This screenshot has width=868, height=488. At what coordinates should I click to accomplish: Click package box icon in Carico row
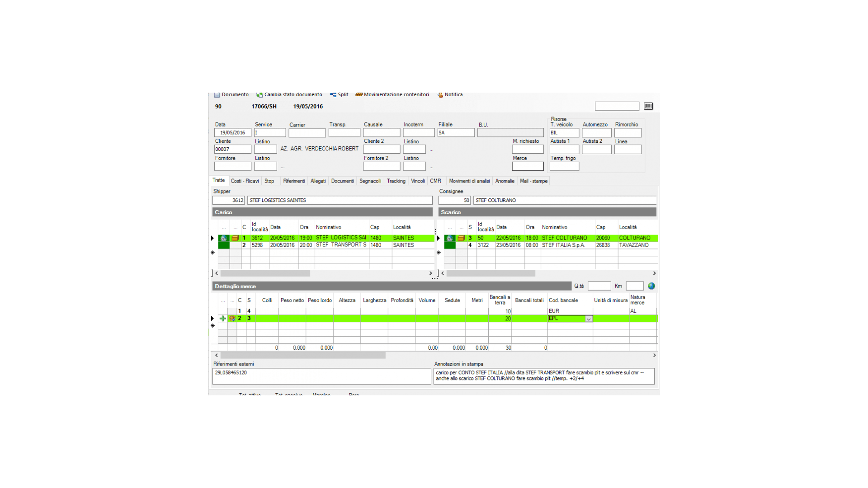(x=235, y=238)
